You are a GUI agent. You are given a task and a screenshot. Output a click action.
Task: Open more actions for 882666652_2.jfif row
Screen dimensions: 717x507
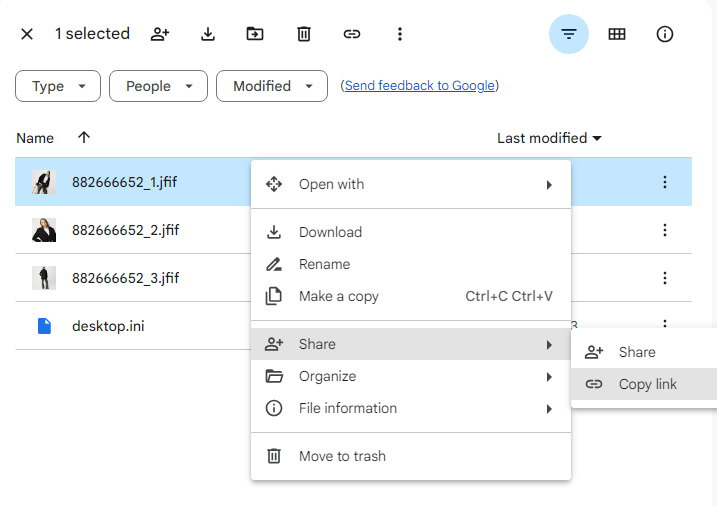664,230
